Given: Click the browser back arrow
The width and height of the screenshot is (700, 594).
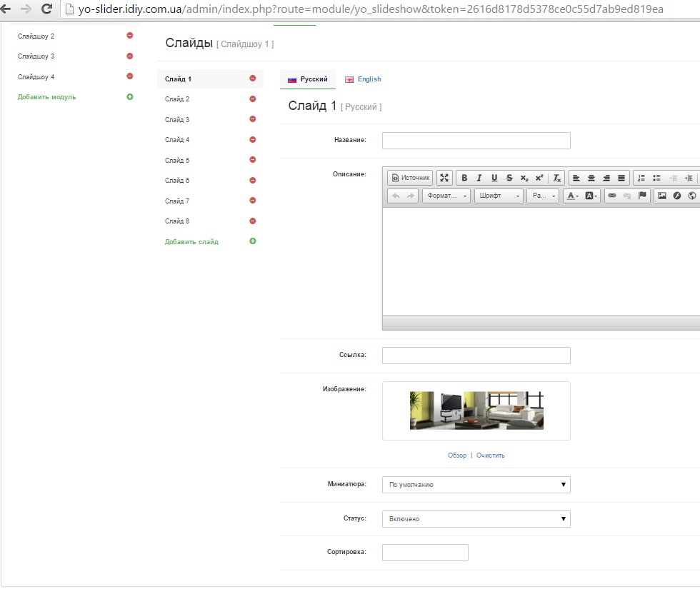Looking at the screenshot, I should tap(6, 9).
